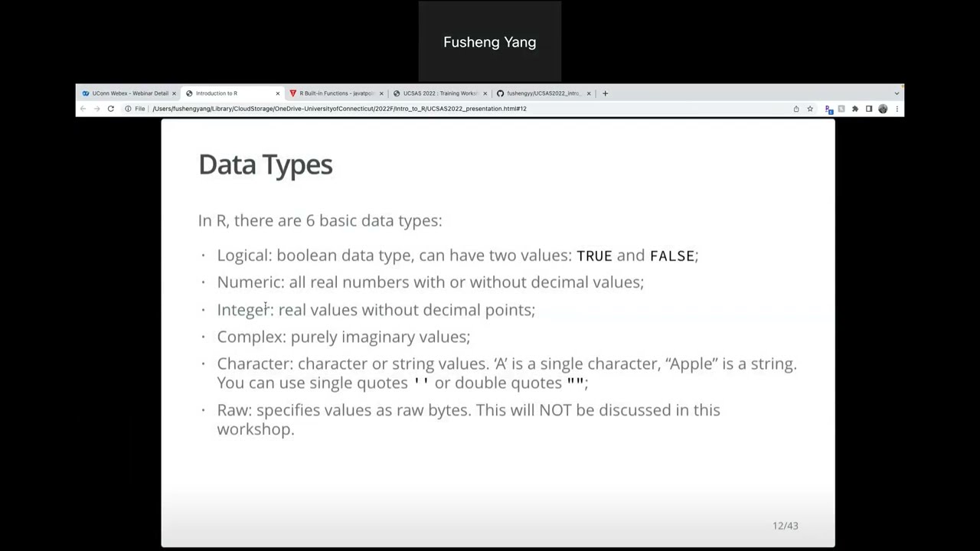Image resolution: width=980 pixels, height=551 pixels.
Task: Open the share page icon
Action: tap(796, 109)
